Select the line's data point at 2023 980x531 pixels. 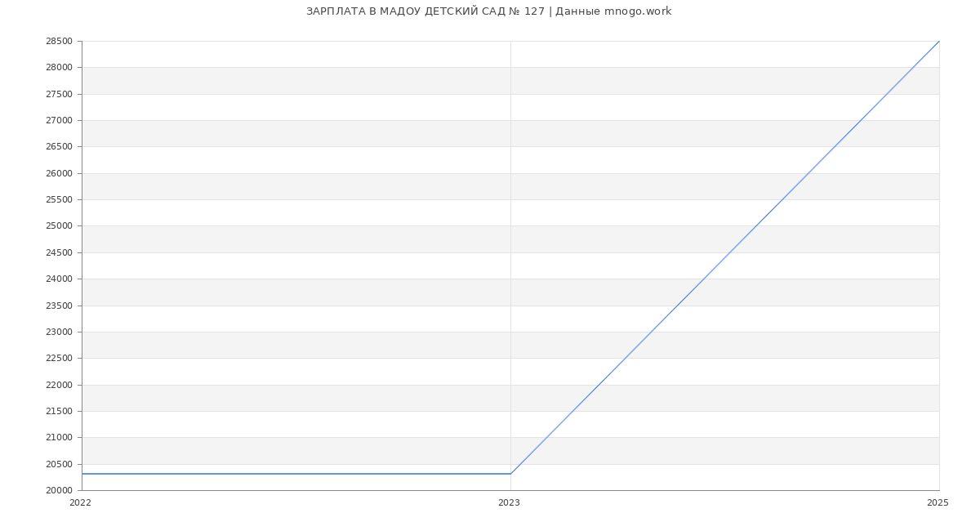[x=510, y=474]
